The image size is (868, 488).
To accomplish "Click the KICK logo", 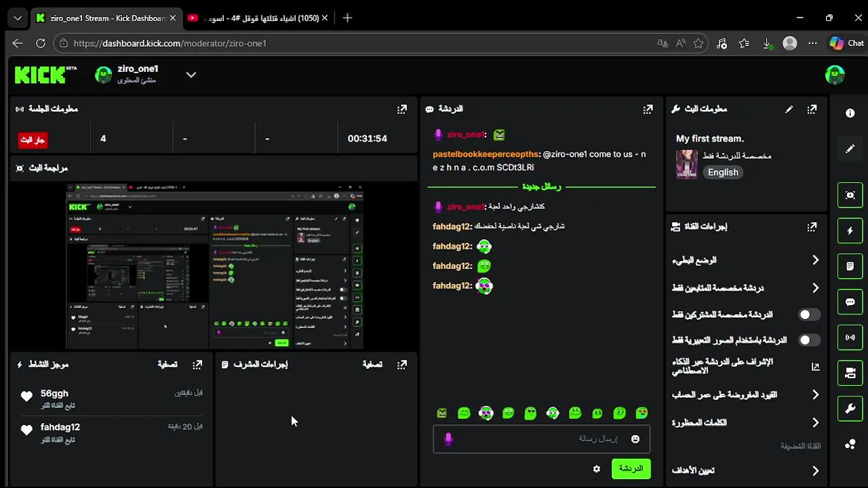I will click(x=45, y=75).
